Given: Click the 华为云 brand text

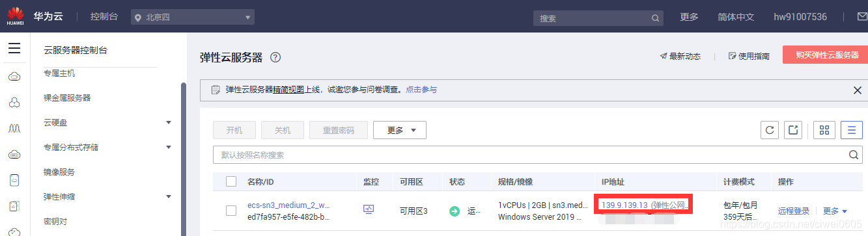Looking at the screenshot, I should pyautogui.click(x=48, y=16).
